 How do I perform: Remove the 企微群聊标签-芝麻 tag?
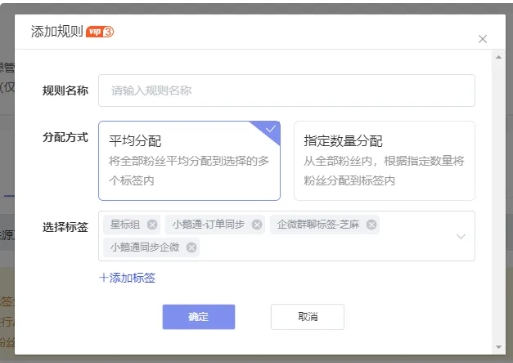click(371, 225)
